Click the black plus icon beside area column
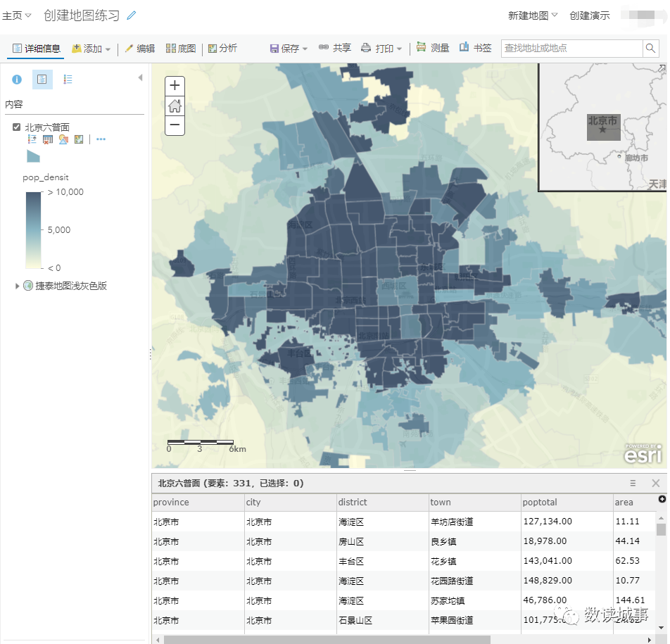Screen dimensions: 670x644 (662, 499)
